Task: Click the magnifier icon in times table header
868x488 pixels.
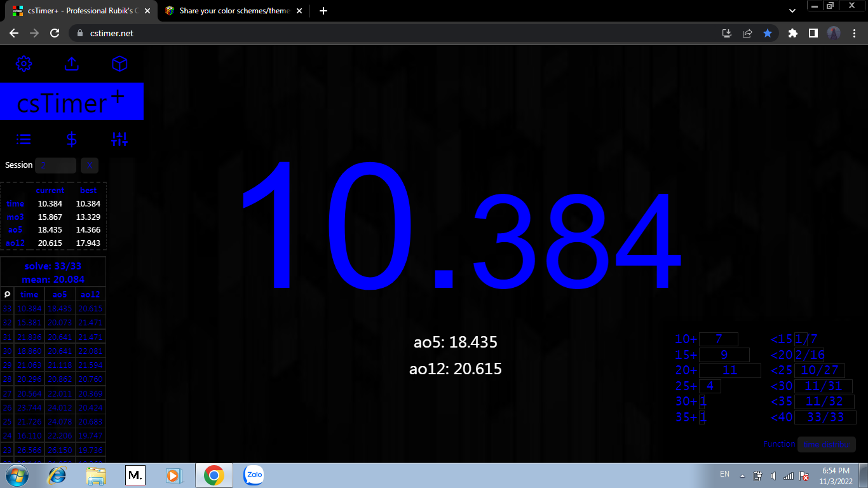Action: pos(7,294)
